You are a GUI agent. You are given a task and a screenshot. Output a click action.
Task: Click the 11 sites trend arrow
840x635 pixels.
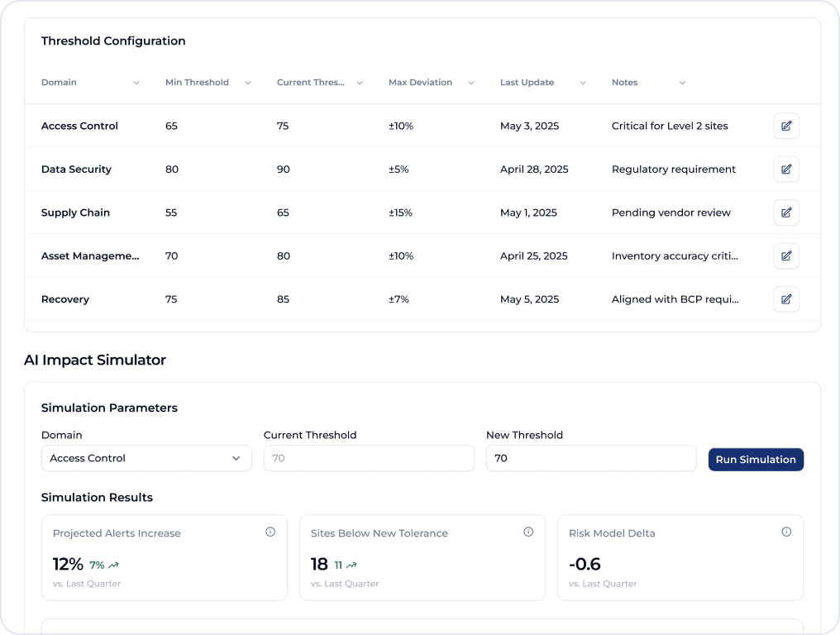343,565
